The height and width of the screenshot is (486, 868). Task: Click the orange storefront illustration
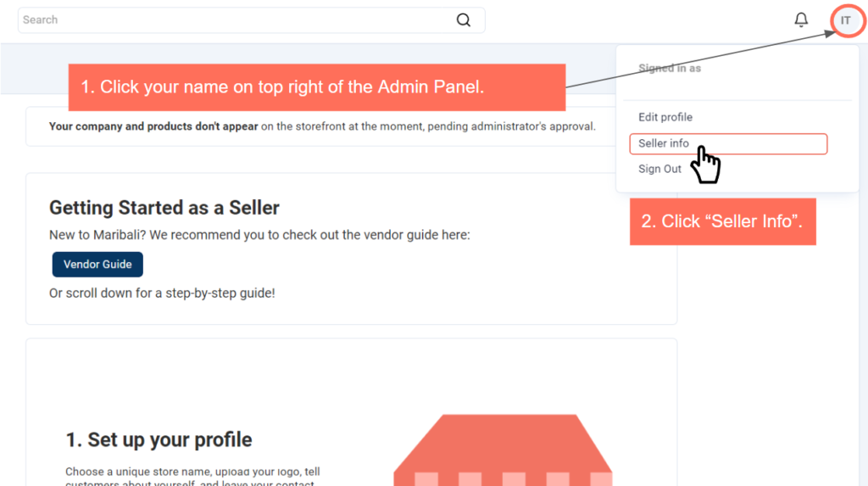pos(502,450)
